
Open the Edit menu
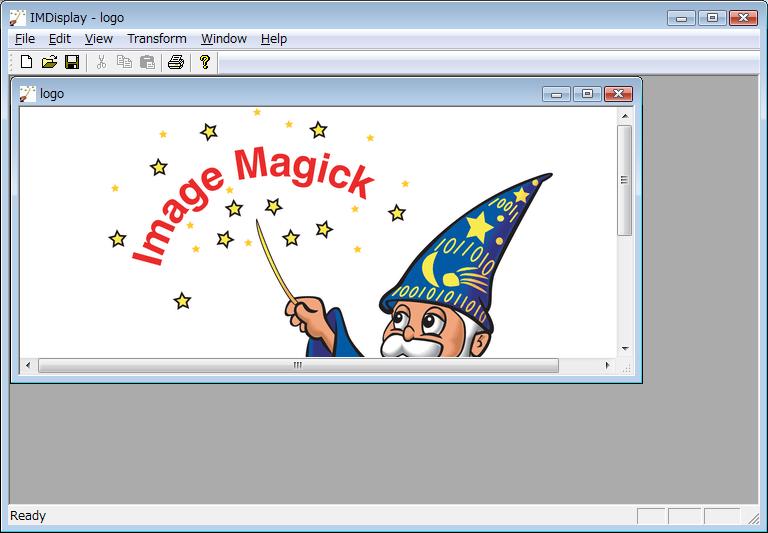point(60,39)
